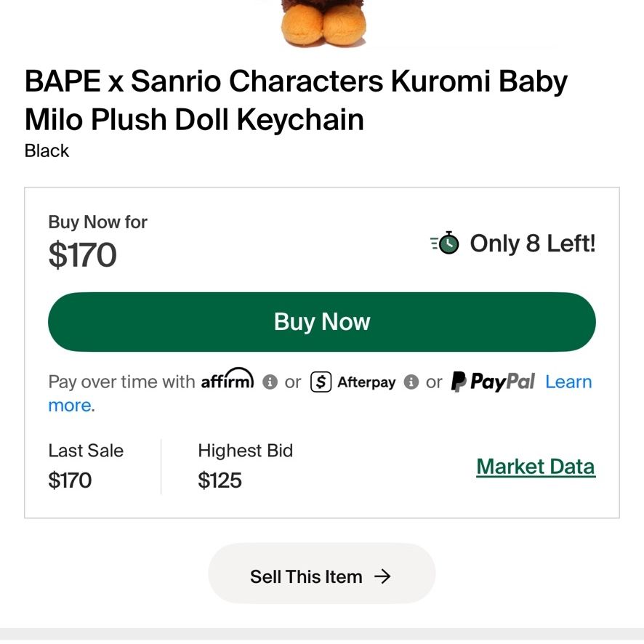This screenshot has height=644, width=644.
Task: Click the Afterpay dollar-sign icon
Action: coord(321,382)
